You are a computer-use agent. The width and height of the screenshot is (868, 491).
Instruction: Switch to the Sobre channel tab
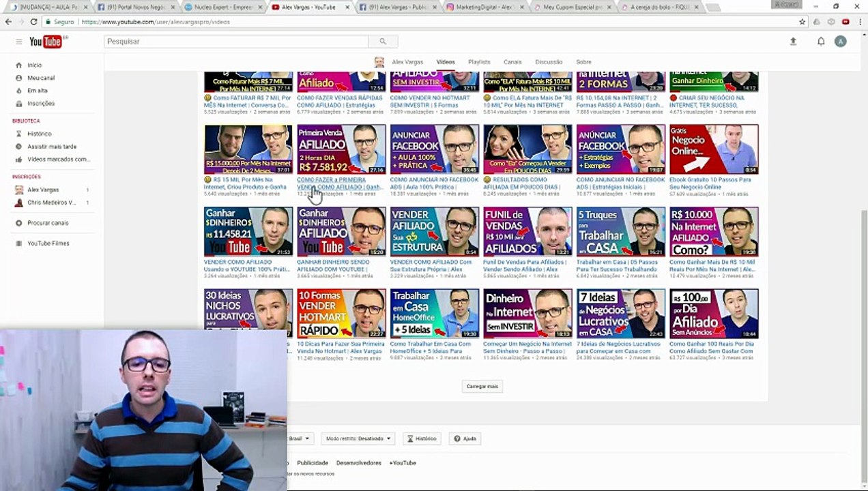pos(583,62)
